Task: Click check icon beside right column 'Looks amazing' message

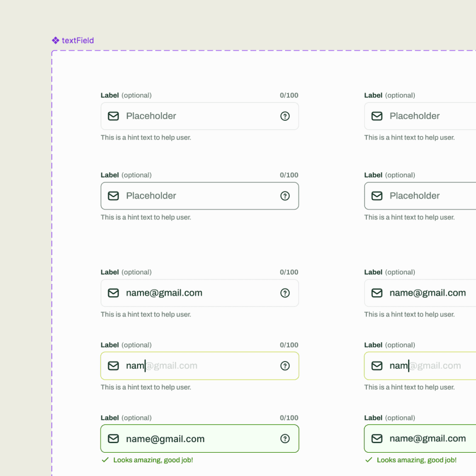Action: click(368, 460)
